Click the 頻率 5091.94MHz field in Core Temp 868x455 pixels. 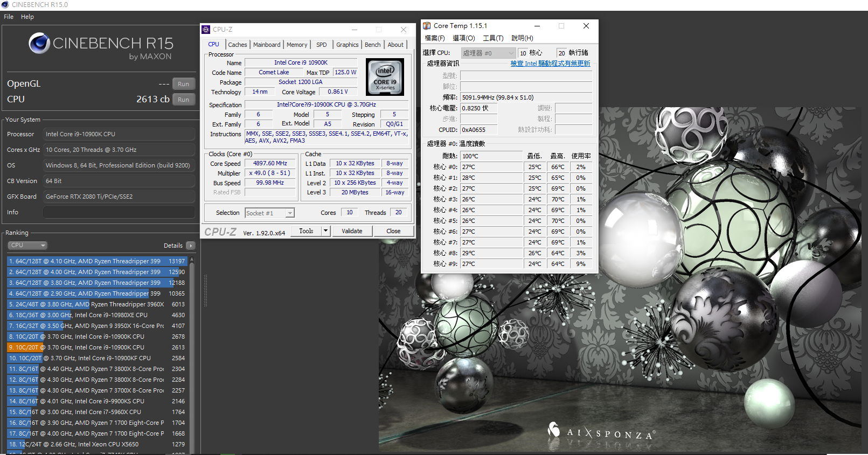pyautogui.click(x=526, y=97)
